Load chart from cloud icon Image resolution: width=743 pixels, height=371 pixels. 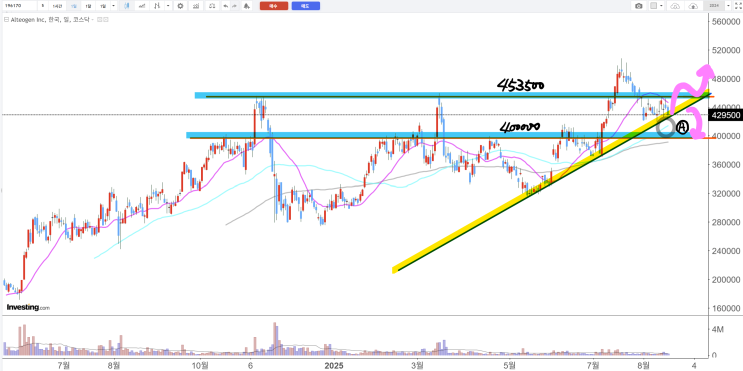(675, 6)
